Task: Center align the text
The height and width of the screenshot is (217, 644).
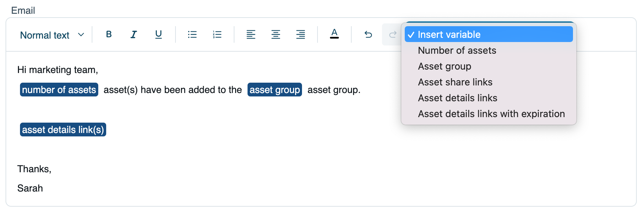Action: (275, 34)
